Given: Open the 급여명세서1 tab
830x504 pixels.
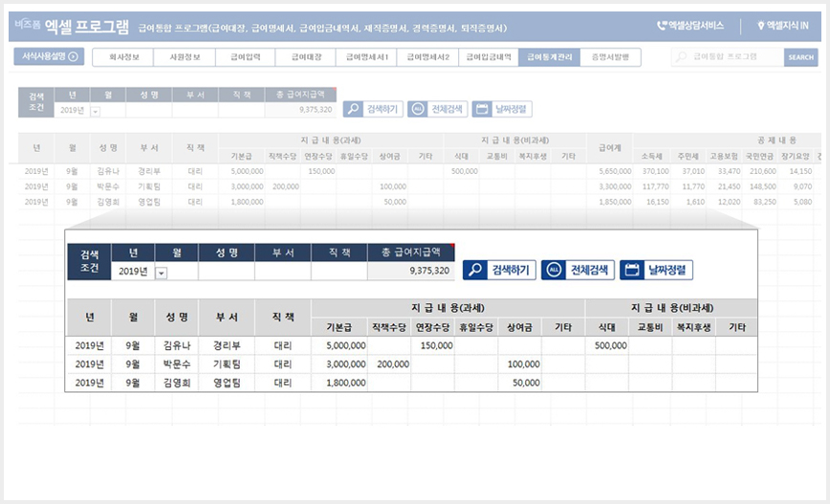Looking at the screenshot, I should tap(367, 57).
